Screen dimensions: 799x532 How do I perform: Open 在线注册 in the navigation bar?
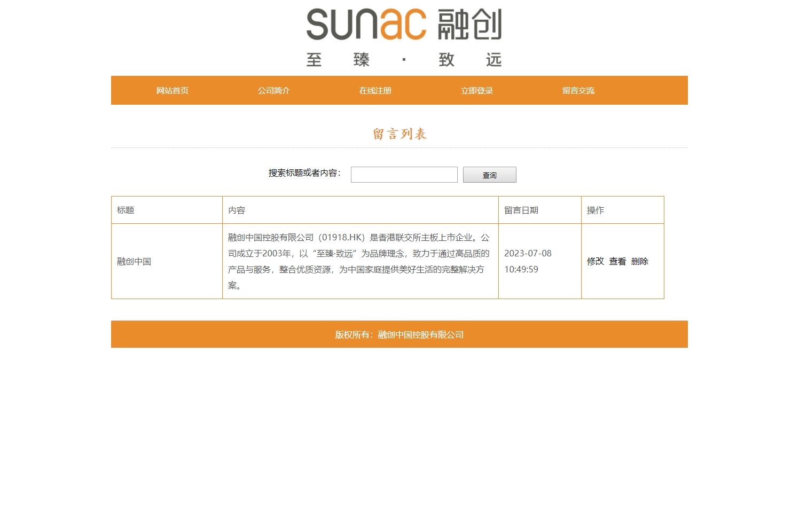[375, 90]
